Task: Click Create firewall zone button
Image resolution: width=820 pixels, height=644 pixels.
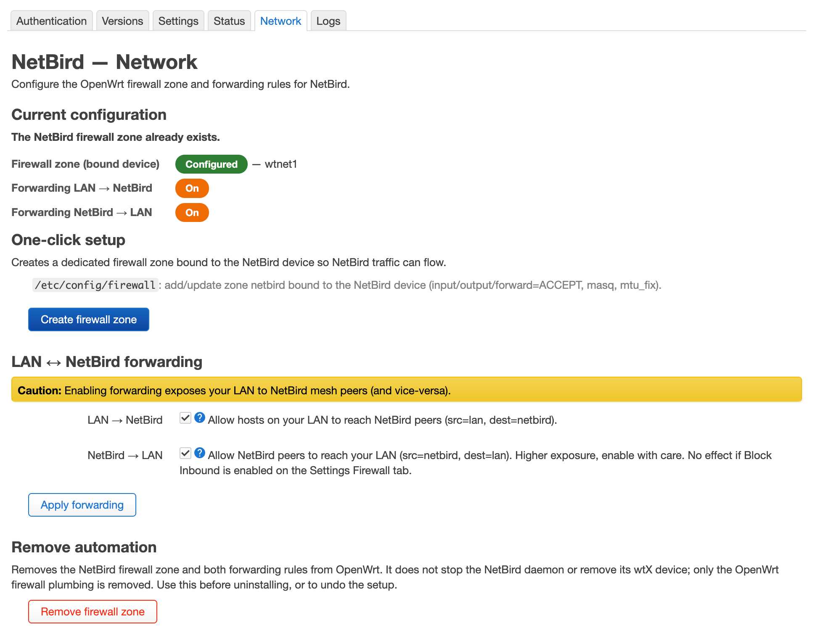Action: coord(89,319)
